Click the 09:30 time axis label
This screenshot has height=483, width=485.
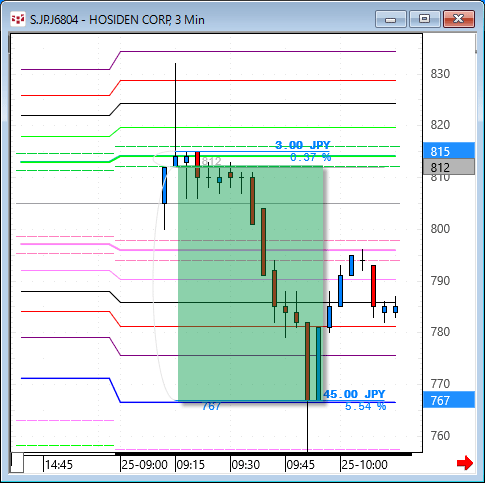[245, 464]
